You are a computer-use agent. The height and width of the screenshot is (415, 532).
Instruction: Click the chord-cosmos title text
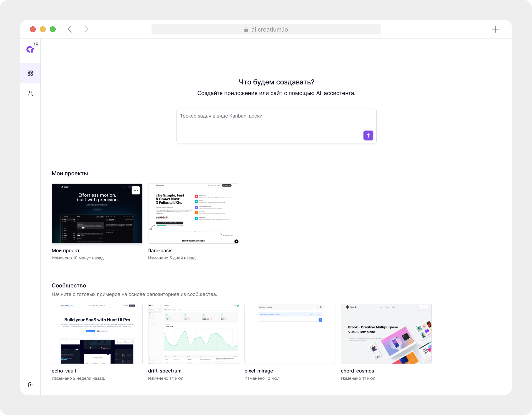point(357,371)
